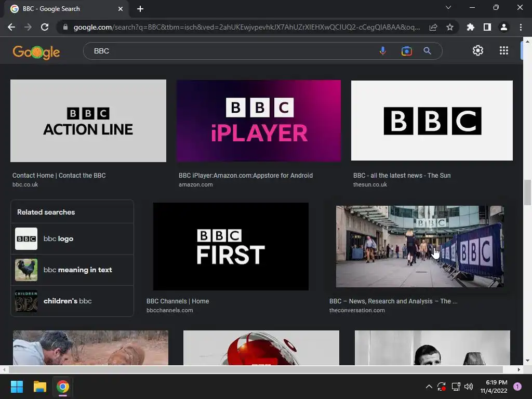Select related search 'bbc logo'
Image resolution: width=532 pixels, height=399 pixels.
click(72, 239)
